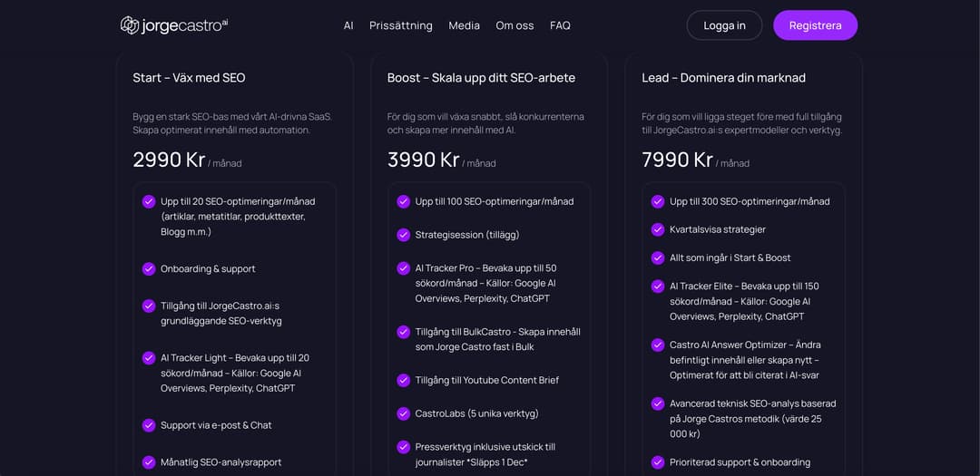Click checkmark beside AI Tracker Light

click(x=149, y=358)
